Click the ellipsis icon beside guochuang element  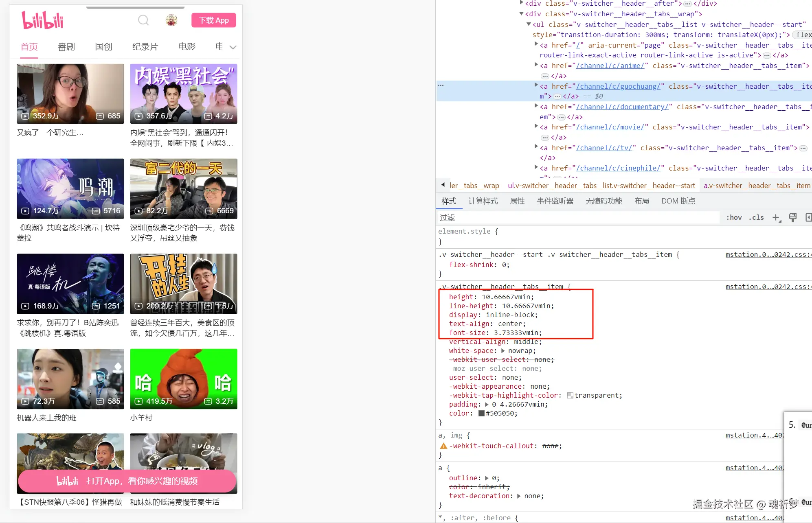441,85
